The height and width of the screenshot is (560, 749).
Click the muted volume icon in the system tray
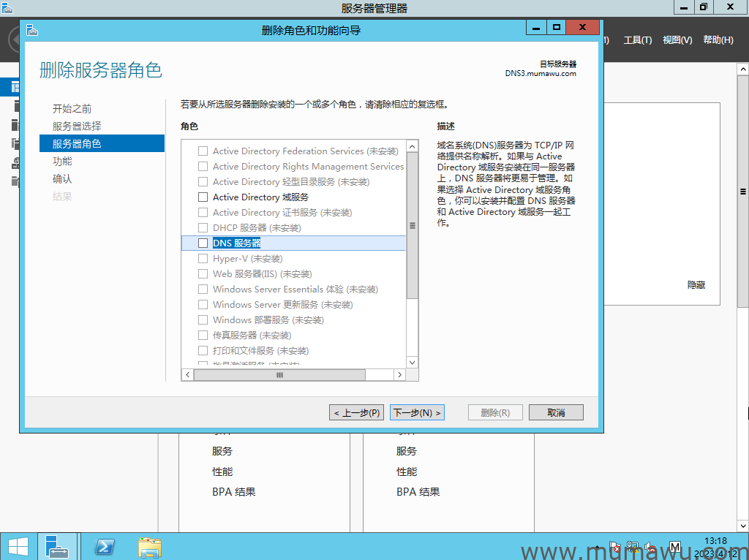(x=648, y=546)
